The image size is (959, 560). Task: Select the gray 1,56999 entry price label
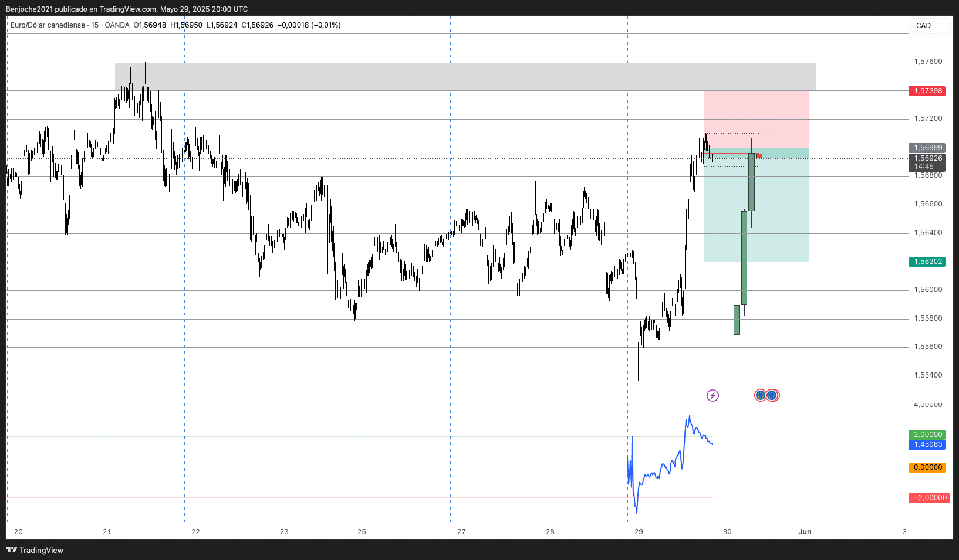[x=927, y=148]
